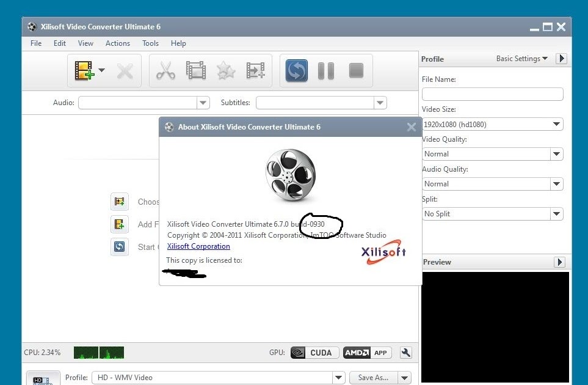Open the File menu
This screenshot has height=385, width=588.
[36, 43]
